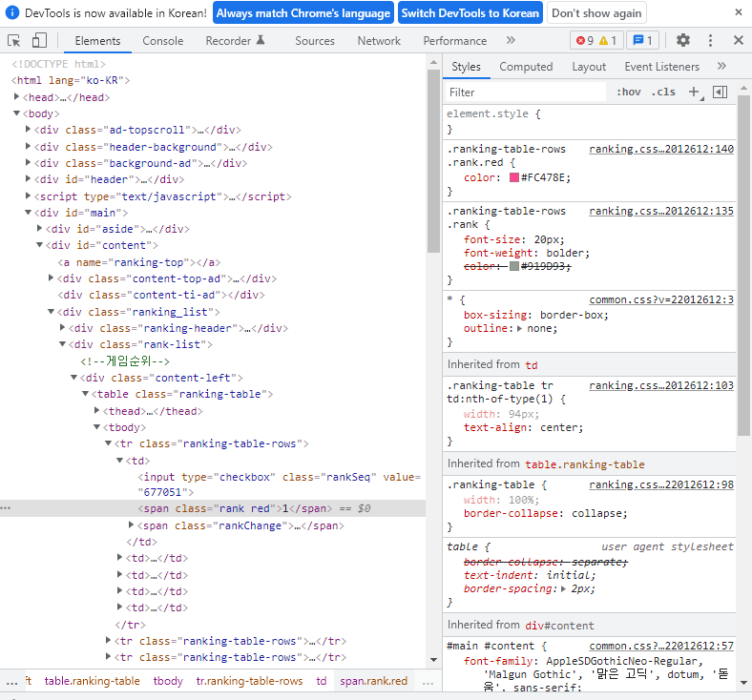The width and height of the screenshot is (752, 700).
Task: Click the #FC478E pink color swatch
Action: pos(513,177)
